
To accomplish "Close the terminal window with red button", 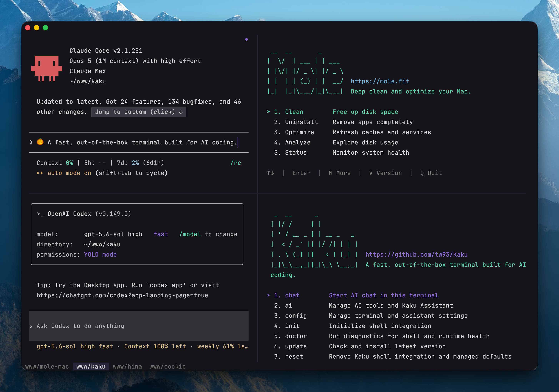I will (28, 28).
